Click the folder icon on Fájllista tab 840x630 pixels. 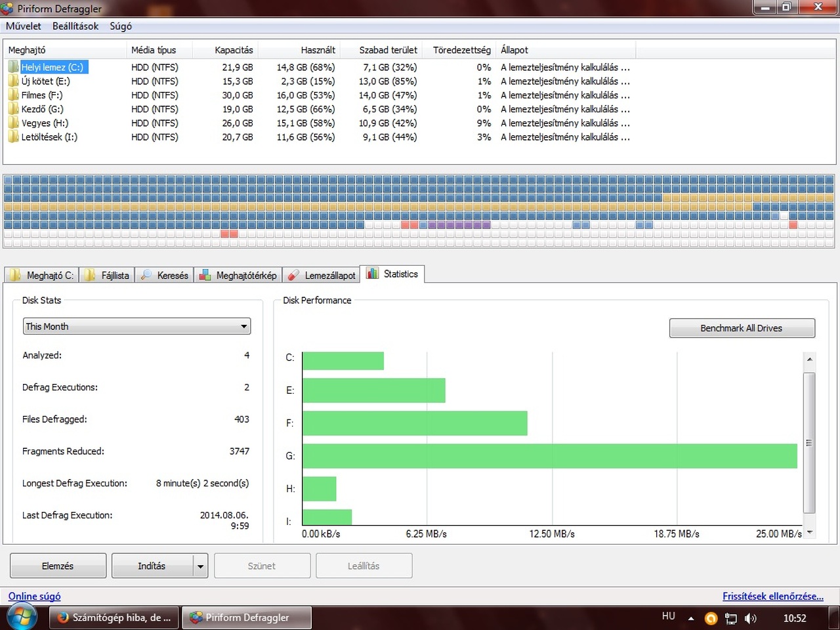[90, 275]
